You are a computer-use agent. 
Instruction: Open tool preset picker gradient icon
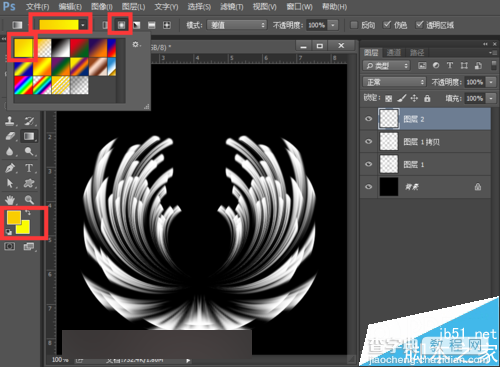pos(17,25)
